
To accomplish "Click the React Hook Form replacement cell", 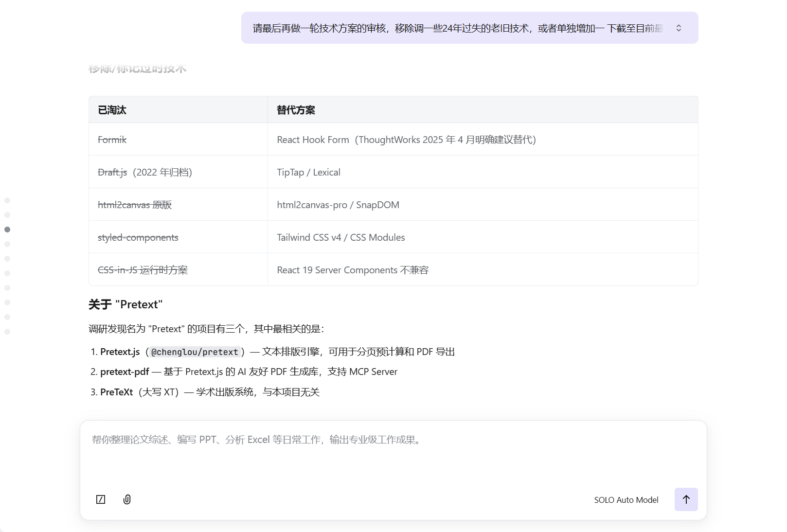I will (406, 140).
